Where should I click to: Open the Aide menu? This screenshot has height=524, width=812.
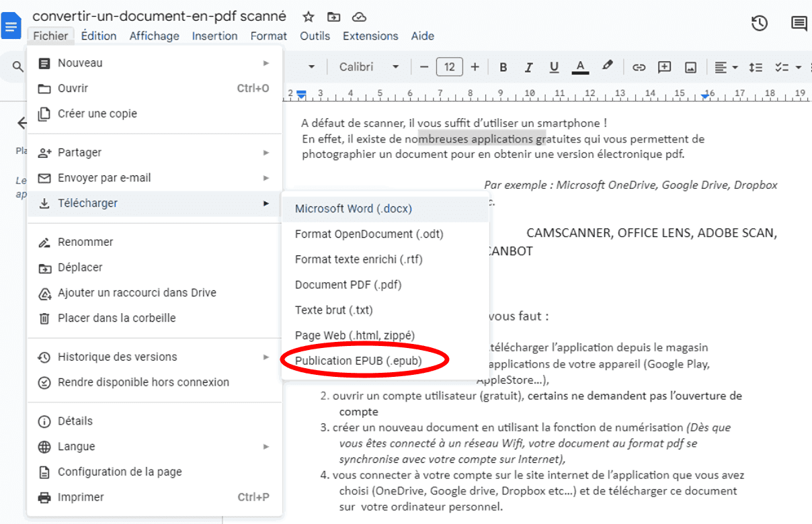click(423, 36)
